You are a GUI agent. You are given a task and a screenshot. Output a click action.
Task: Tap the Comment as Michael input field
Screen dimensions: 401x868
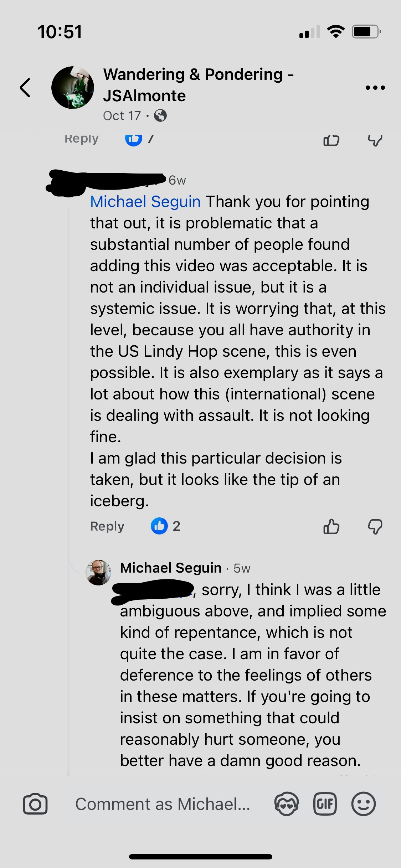163,804
